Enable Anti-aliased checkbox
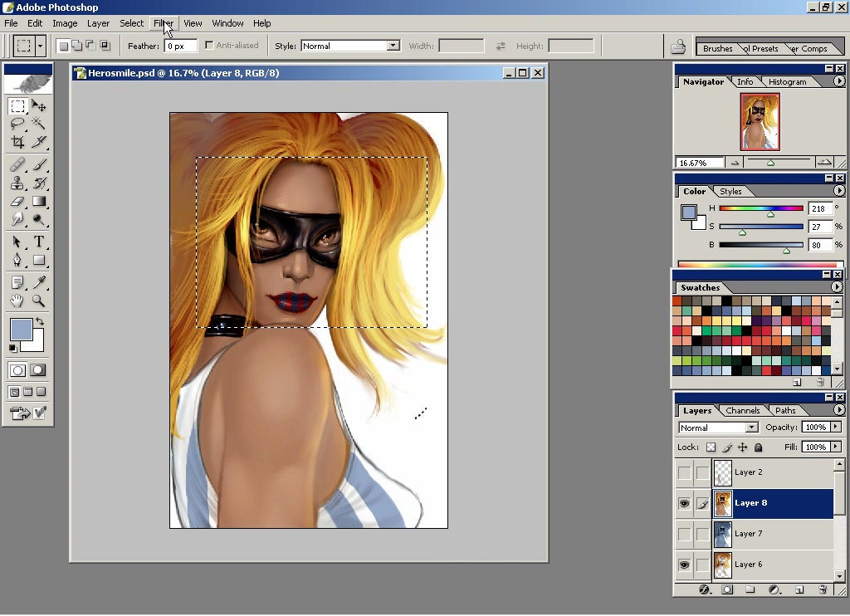 [209, 46]
